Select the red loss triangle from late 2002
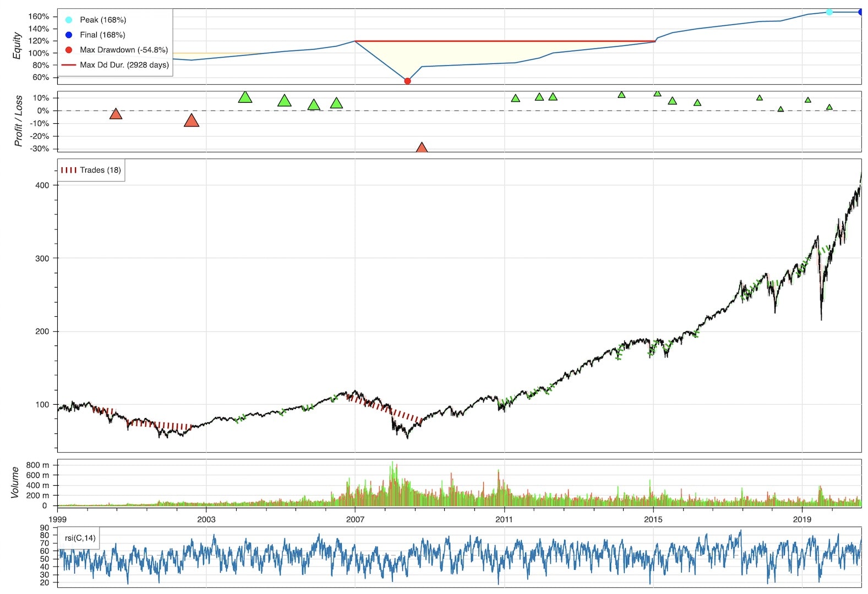This screenshot has height=594, width=868. point(192,120)
